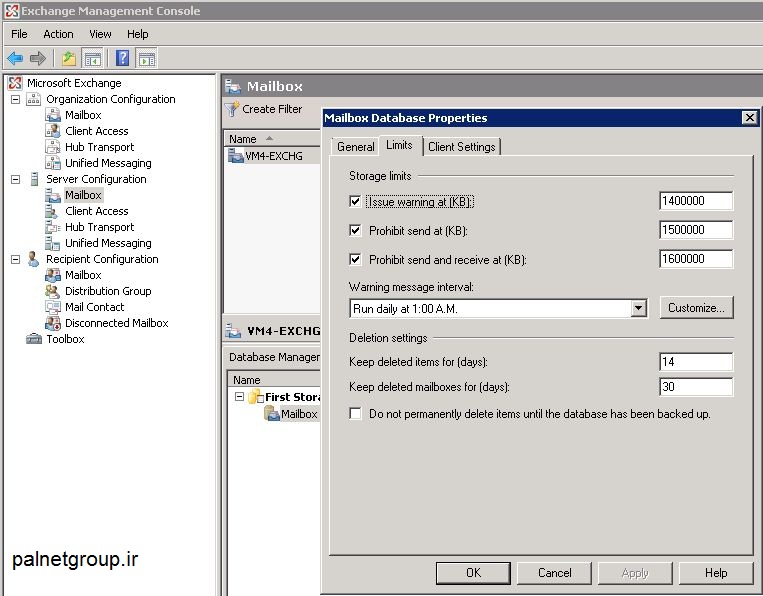
Task: Collapse the First Storage Group node
Action: [239, 397]
